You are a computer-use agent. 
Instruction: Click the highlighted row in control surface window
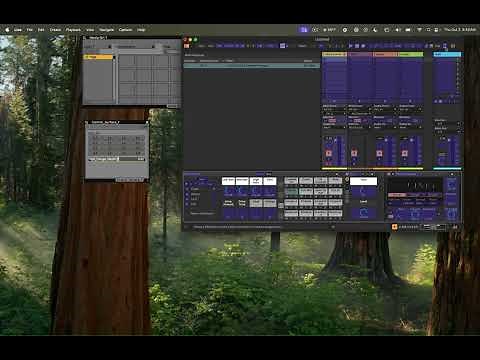point(117,159)
